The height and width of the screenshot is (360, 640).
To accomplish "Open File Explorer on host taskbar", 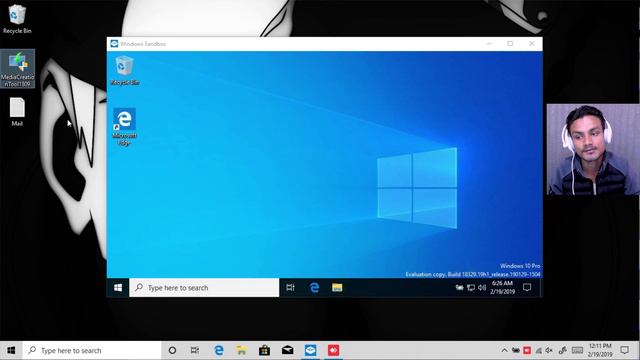I will click(242, 351).
